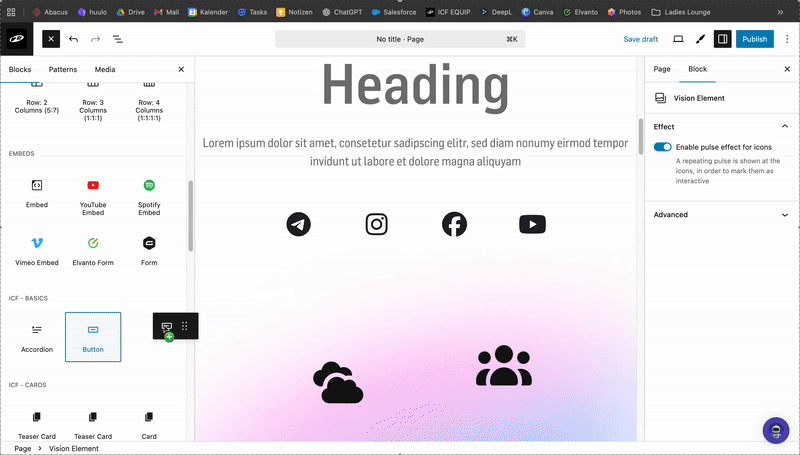Image resolution: width=800 pixels, height=455 pixels.
Task: Open the No title · Page command palette
Action: point(400,39)
